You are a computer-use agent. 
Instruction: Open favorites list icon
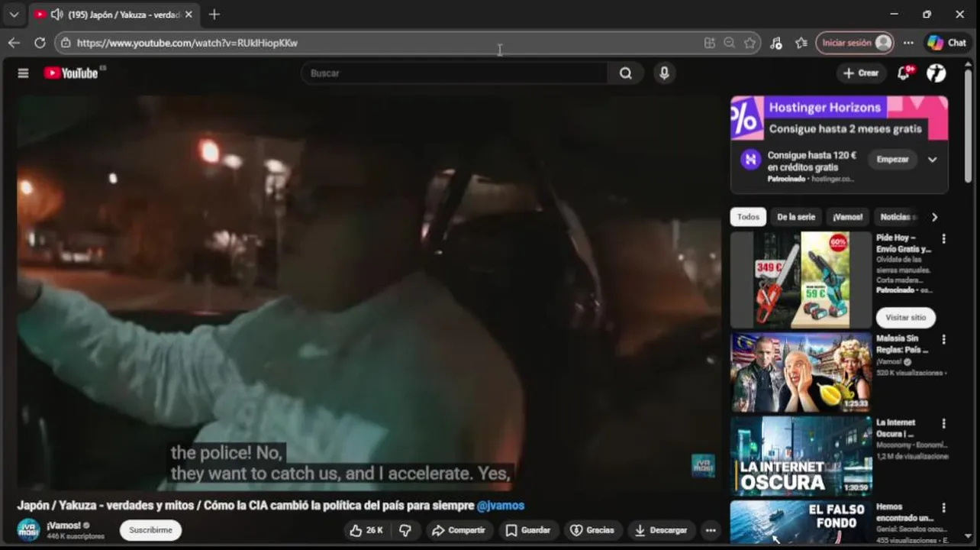pos(801,43)
